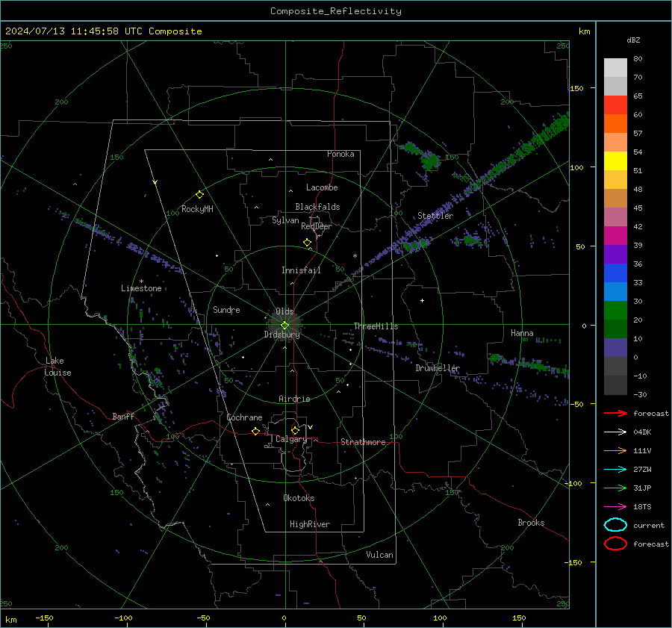672x628 pixels.
Task: Click yellow diamond marker below RedDeer
Action: click(x=307, y=243)
